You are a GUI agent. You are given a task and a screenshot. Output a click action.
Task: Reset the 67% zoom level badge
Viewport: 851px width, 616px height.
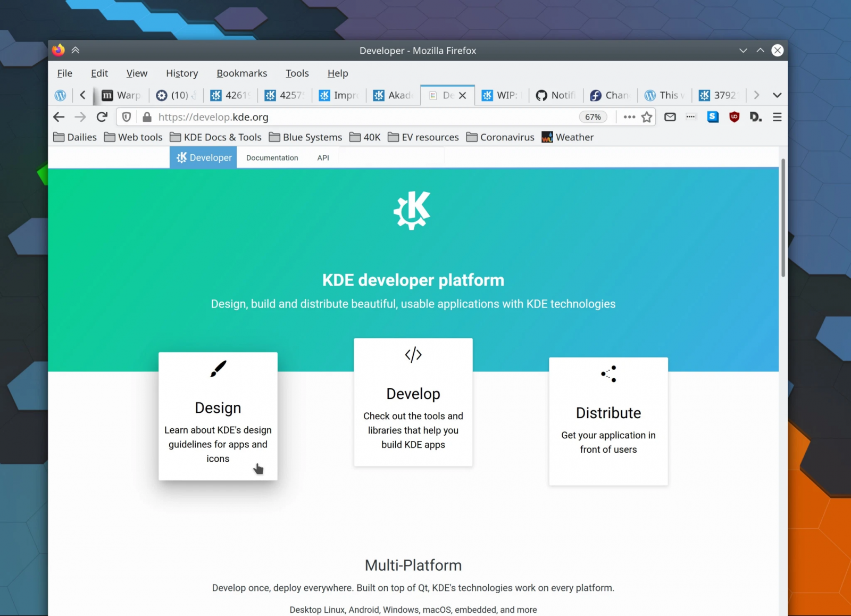(x=593, y=117)
